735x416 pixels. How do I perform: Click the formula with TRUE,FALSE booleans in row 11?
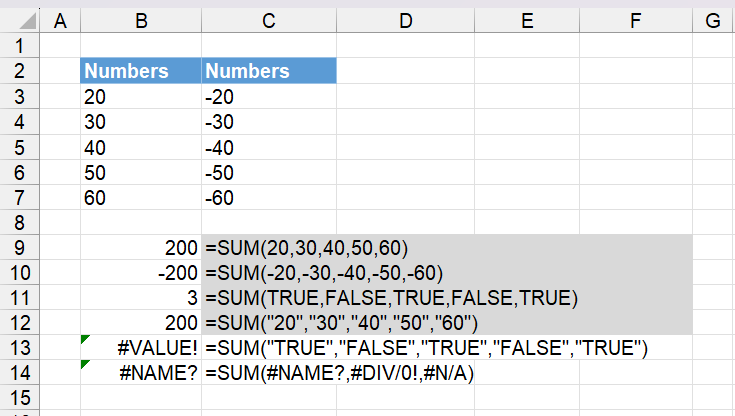click(x=391, y=298)
